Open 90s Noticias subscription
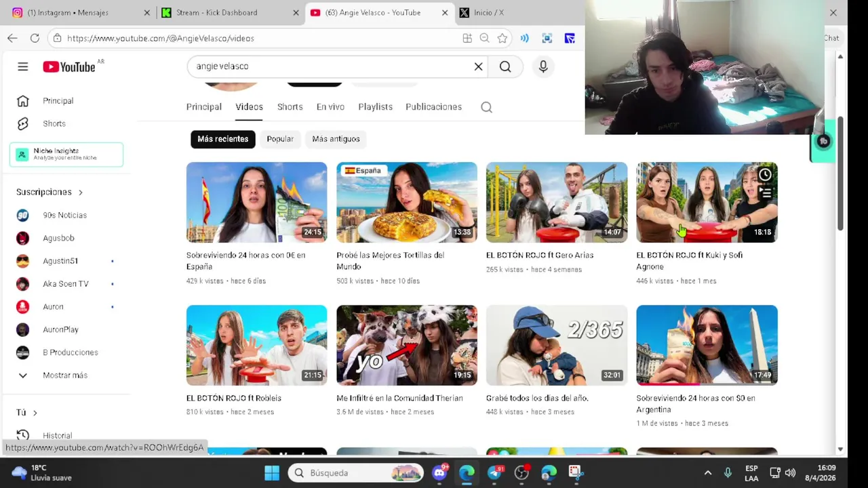868x488 pixels. point(65,216)
